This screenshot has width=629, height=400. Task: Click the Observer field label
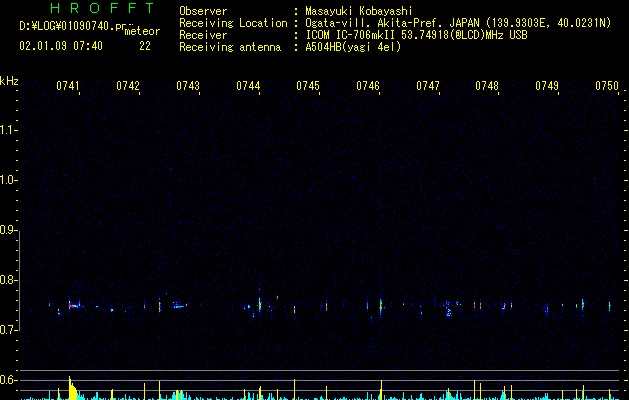coord(203,11)
